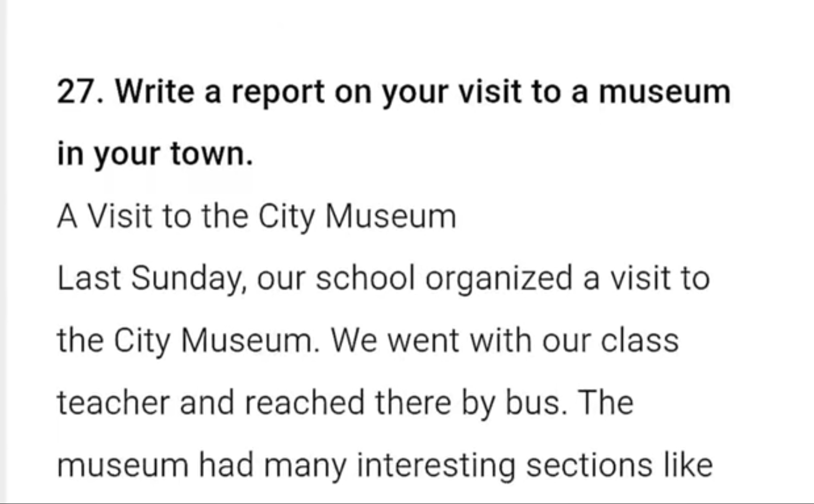Click the word 'sections'
The height and width of the screenshot is (504, 814).
tap(589, 465)
